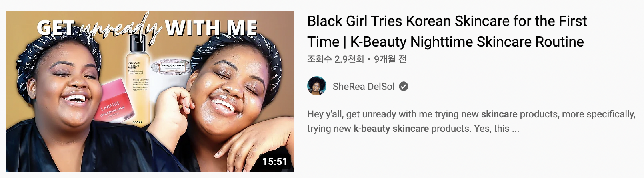
Task: Click the bold 'k-beauty skincare' phrase in description
Action: [391, 129]
